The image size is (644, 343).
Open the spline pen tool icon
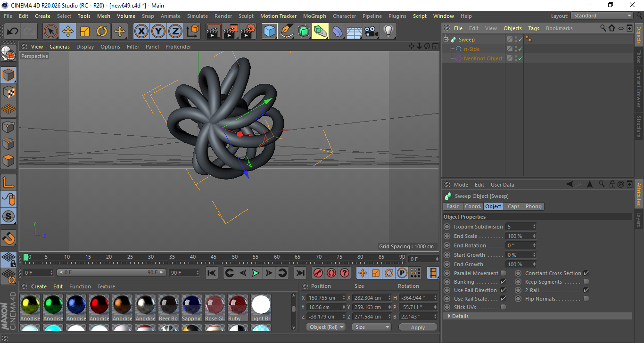(x=286, y=32)
